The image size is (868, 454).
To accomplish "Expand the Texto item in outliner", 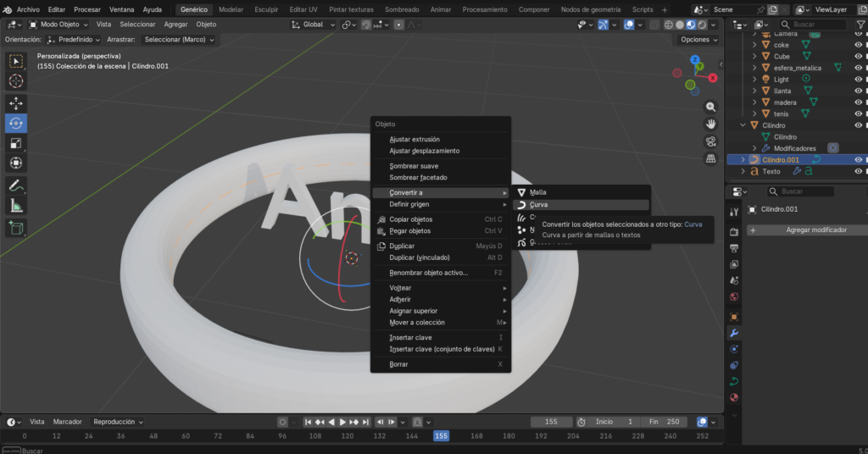I will pyautogui.click(x=743, y=171).
